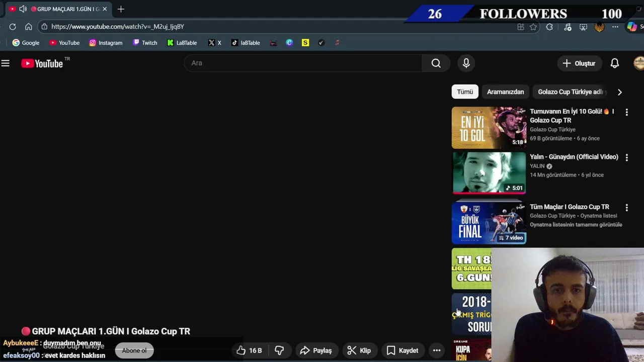Open Yalın - Günaydın (Official Video) title
This screenshot has width=644, height=362.
[x=574, y=157]
